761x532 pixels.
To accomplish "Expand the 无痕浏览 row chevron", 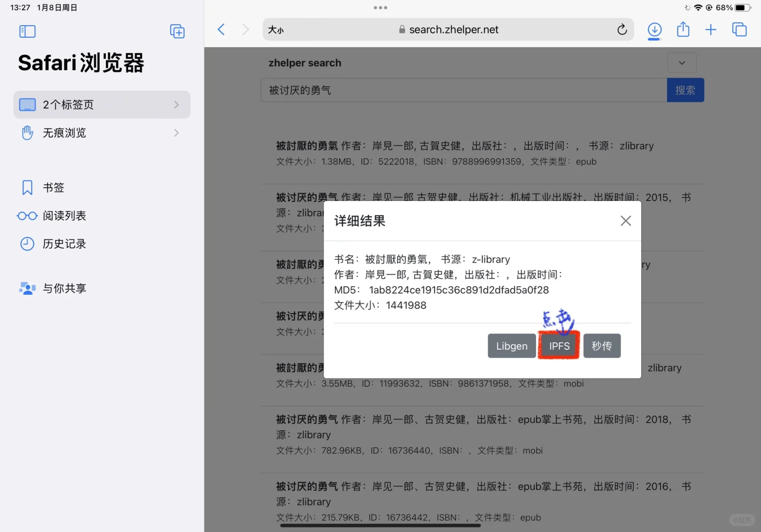I will pos(176,133).
